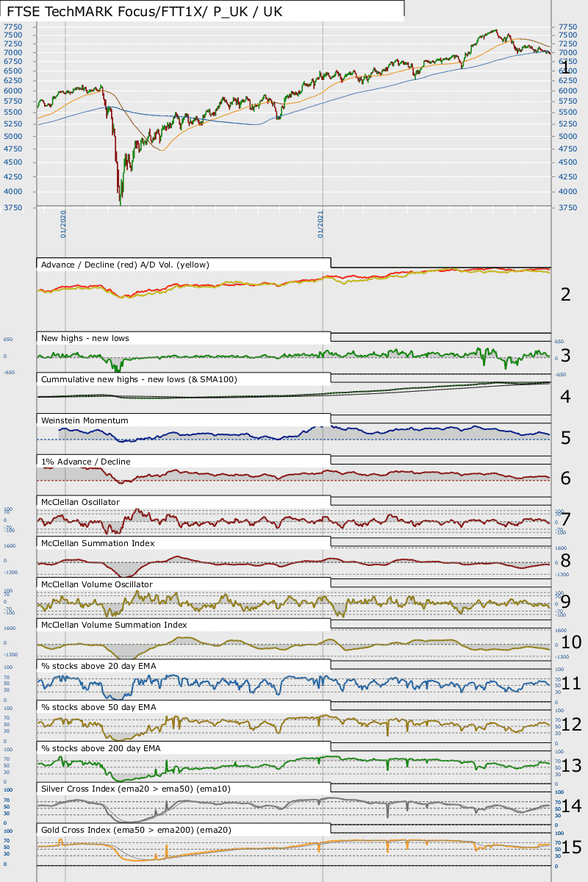Select the % stocks above 200 day EMA label

coord(101,748)
